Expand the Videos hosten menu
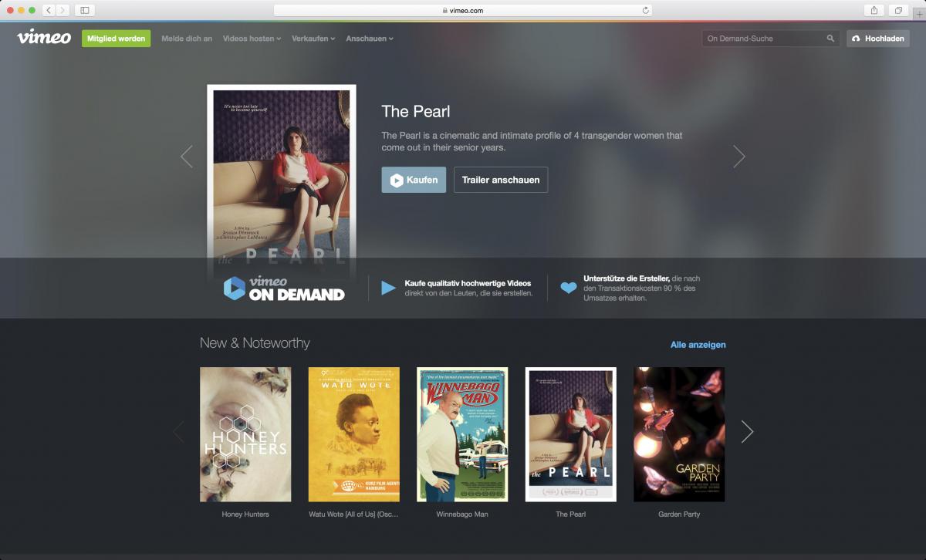This screenshot has width=926, height=560. (252, 39)
